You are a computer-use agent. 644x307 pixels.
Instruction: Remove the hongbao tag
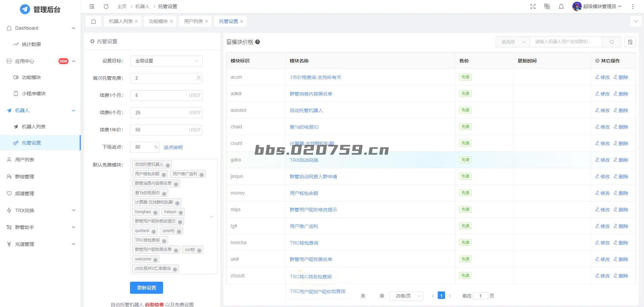[155, 212]
